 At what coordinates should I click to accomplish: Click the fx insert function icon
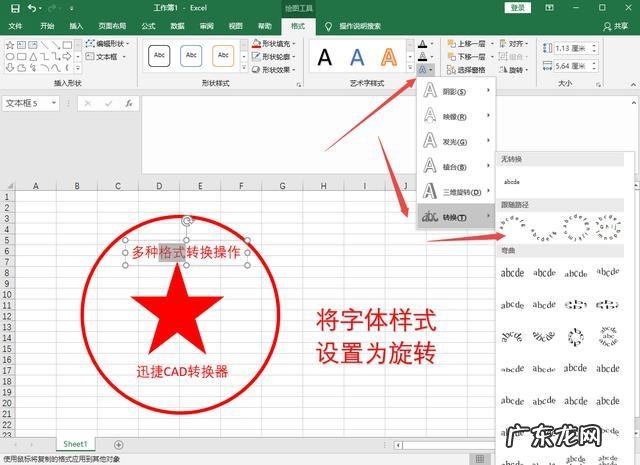coord(129,104)
